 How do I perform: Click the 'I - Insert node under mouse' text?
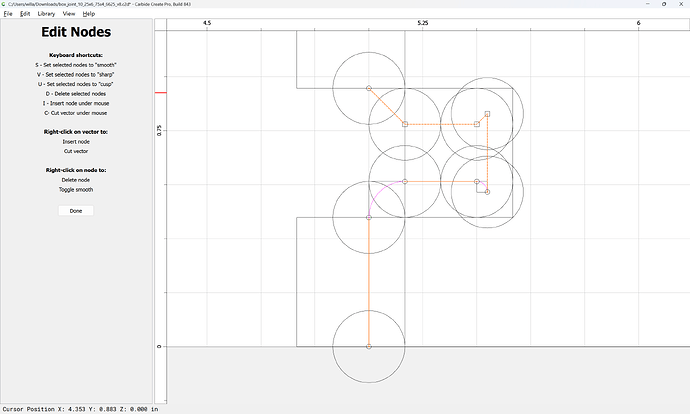(x=76, y=103)
